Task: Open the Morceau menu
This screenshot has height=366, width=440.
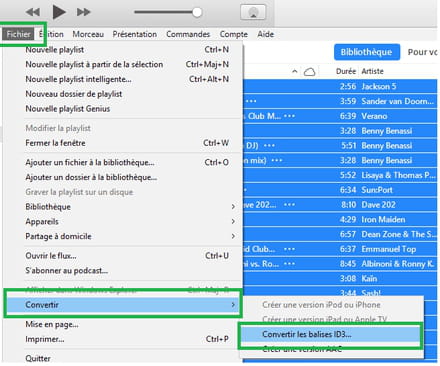Action: pos(88,34)
